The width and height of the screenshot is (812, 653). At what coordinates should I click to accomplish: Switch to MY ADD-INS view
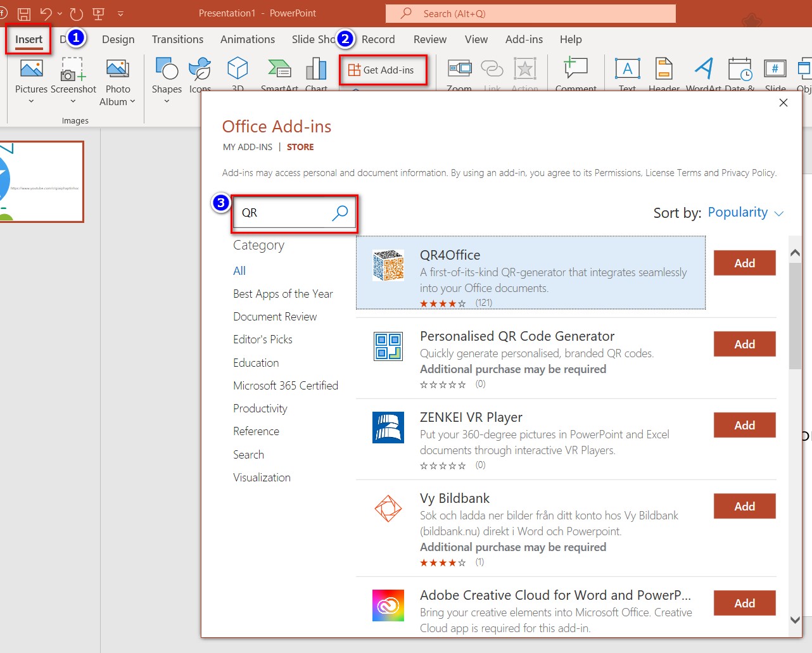[x=248, y=147]
